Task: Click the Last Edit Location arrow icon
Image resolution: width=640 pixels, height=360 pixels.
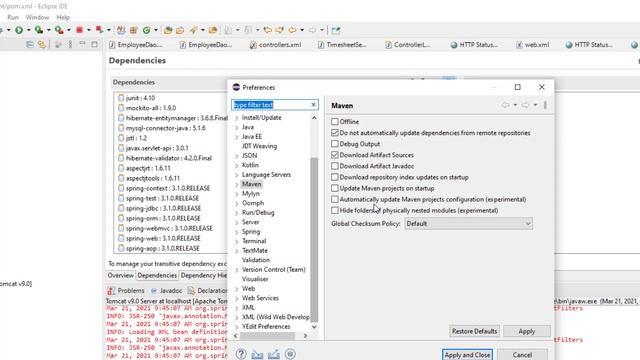Action: tap(267, 30)
